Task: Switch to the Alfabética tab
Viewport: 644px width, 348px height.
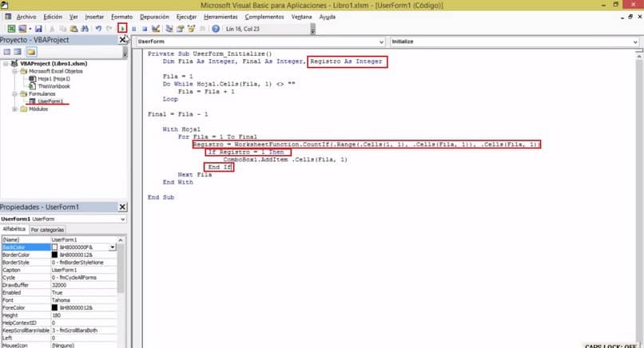Action: click(x=14, y=229)
